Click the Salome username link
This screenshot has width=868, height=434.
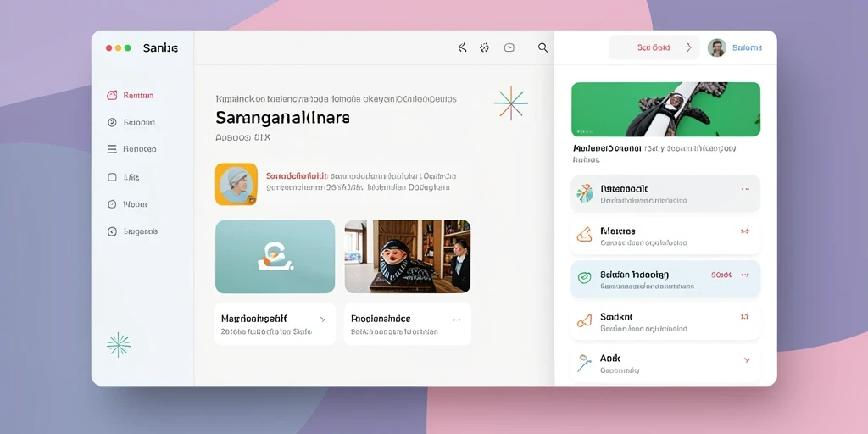pos(747,47)
